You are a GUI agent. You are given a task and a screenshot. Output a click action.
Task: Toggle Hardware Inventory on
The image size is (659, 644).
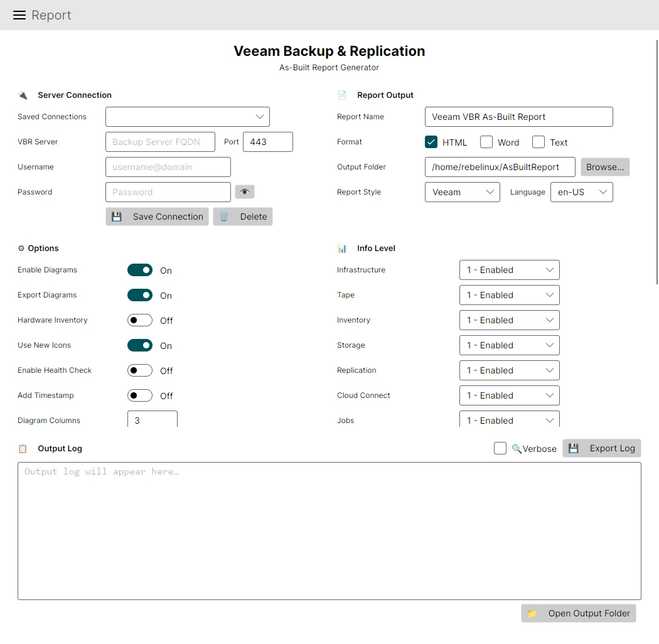tap(139, 320)
